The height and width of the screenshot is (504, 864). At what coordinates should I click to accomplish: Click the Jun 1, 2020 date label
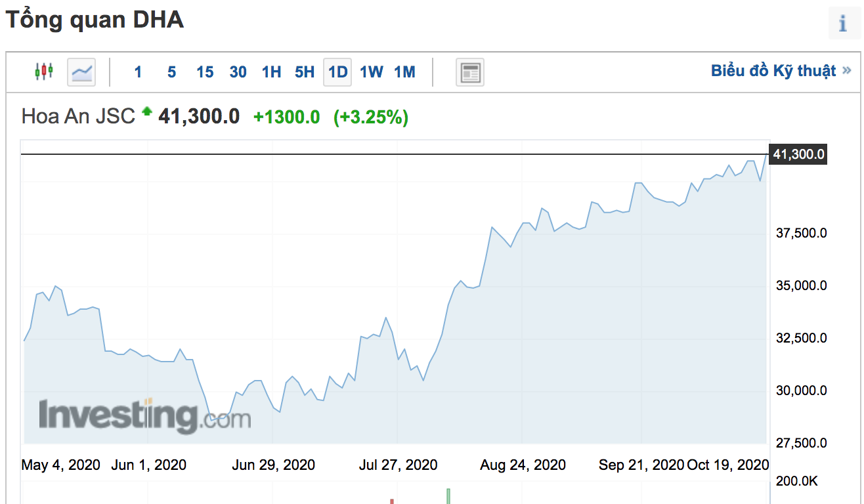coord(149,465)
